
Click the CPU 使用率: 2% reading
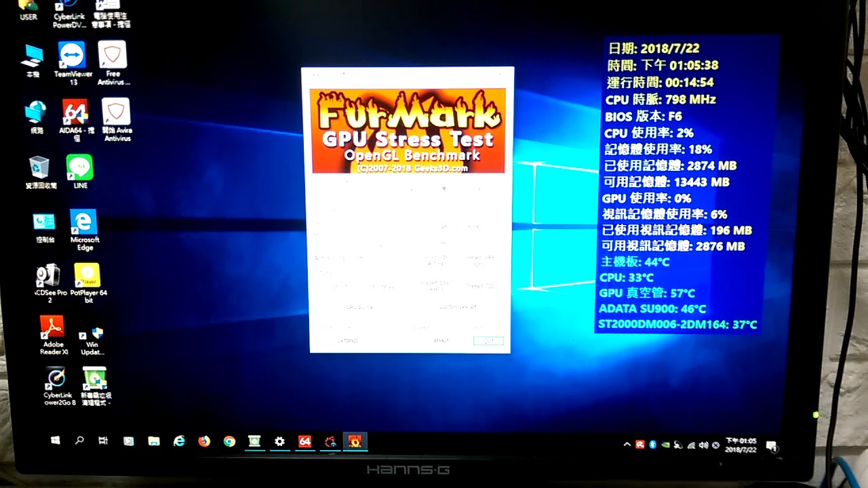[649, 133]
